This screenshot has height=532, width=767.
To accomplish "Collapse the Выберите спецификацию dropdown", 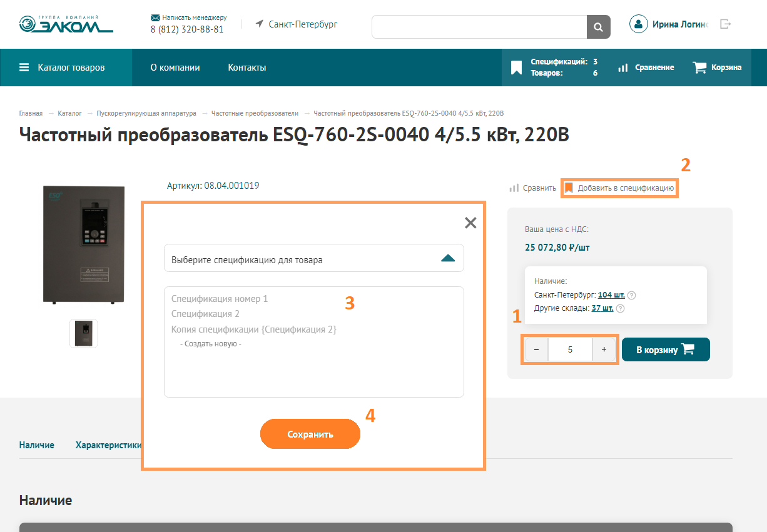I will pos(447,258).
